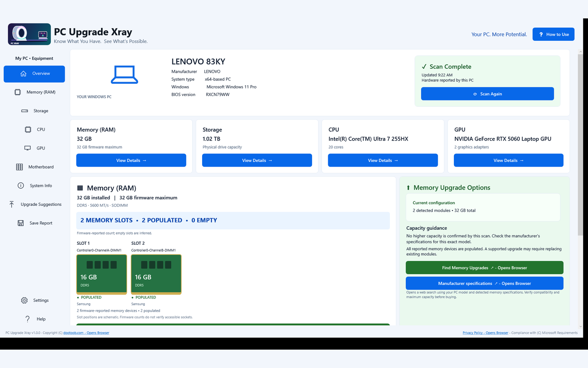588x368 pixels.
Task: Click the Memory Upgrade Options arrow icon
Action: click(x=408, y=188)
